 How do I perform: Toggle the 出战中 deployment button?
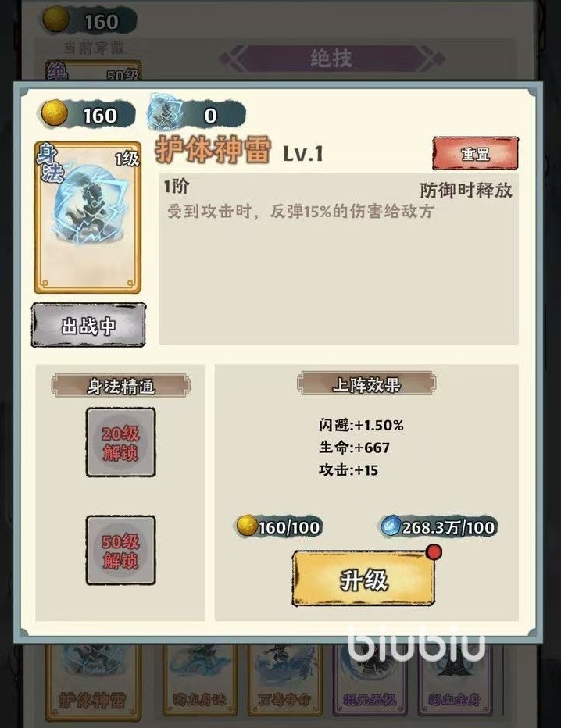89,325
